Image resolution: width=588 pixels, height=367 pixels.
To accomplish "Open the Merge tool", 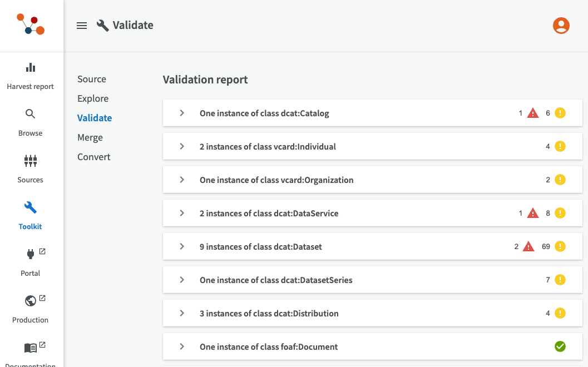I will 90,137.
